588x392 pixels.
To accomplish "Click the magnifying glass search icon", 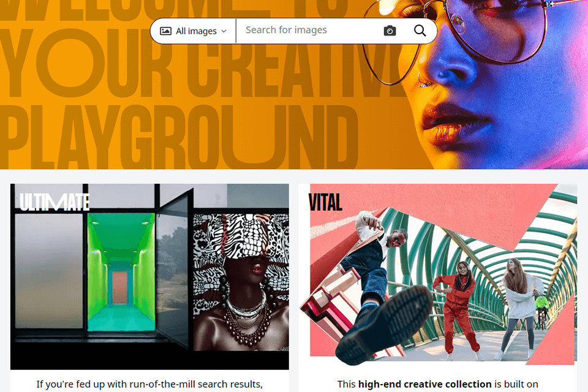I will point(420,31).
